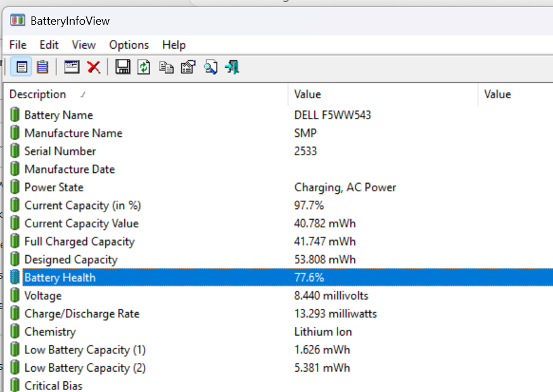Click BatteryInfoView title bar app icon
Viewport: 553px width, 392px height.
click(18, 20)
